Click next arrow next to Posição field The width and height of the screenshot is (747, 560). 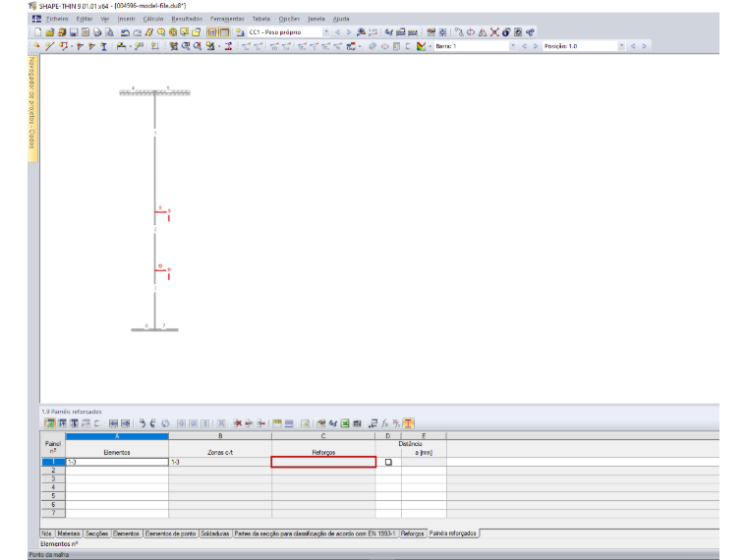(644, 46)
